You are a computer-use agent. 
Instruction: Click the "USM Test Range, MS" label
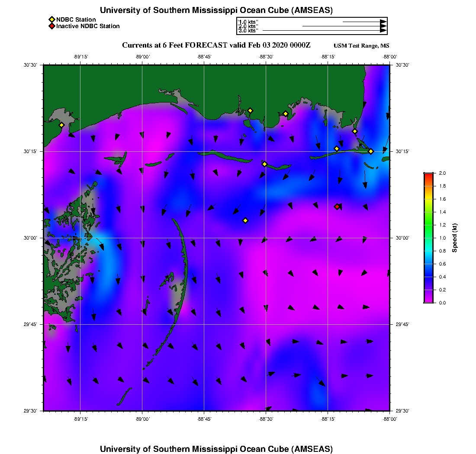pyautogui.click(x=361, y=46)
